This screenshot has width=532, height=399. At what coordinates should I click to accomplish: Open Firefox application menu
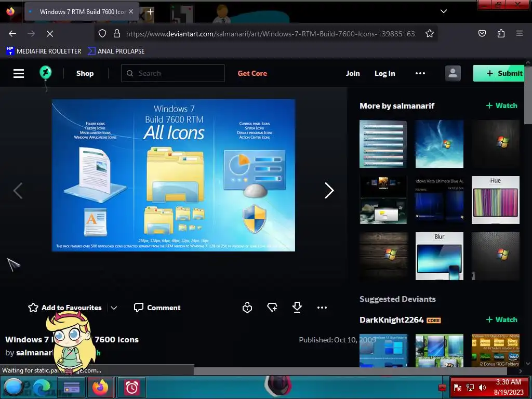pyautogui.click(x=520, y=33)
